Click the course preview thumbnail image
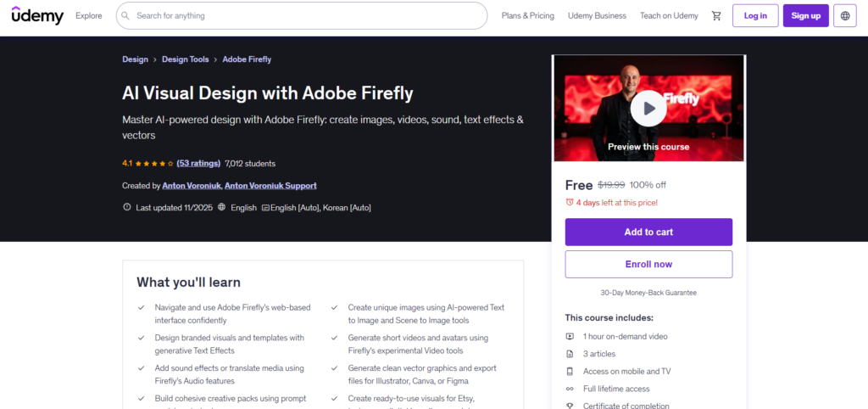This screenshot has height=409, width=868. (x=648, y=109)
